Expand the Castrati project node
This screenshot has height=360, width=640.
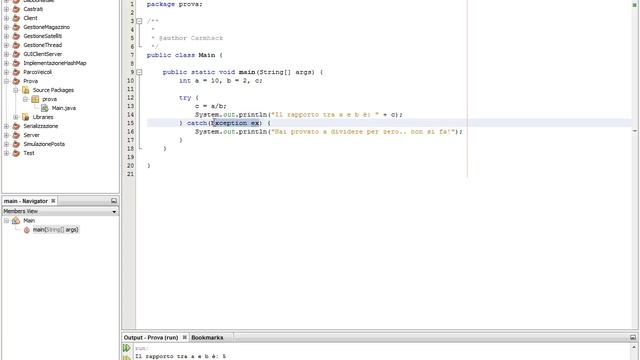coord(7,9)
